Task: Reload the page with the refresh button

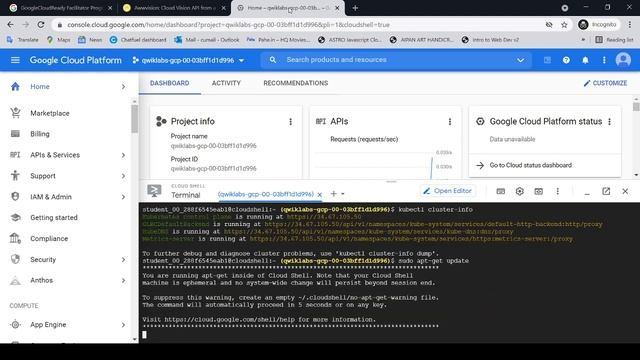Action: (x=41, y=24)
